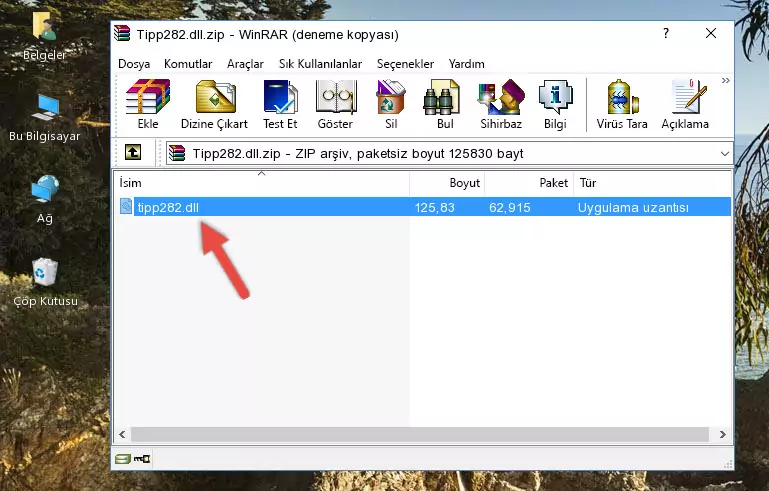Launch the Sihirbaz wizard icon
The height and width of the screenshot is (491, 769).
coord(501,104)
